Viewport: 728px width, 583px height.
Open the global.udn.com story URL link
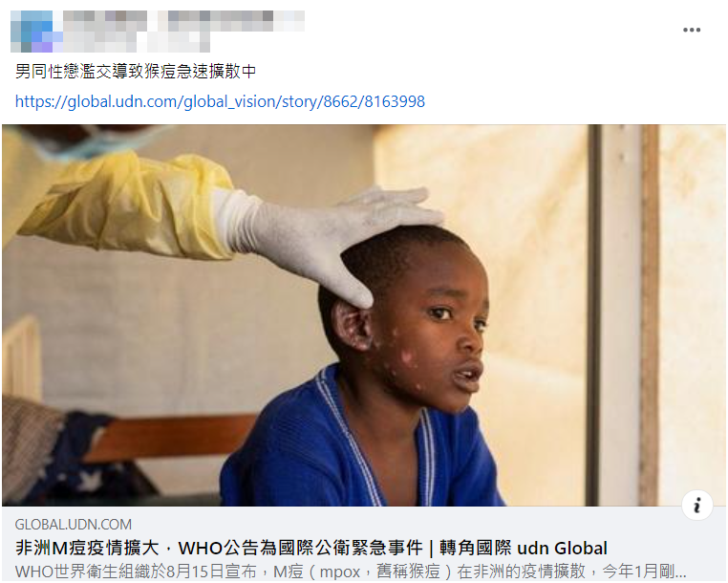coord(220,101)
